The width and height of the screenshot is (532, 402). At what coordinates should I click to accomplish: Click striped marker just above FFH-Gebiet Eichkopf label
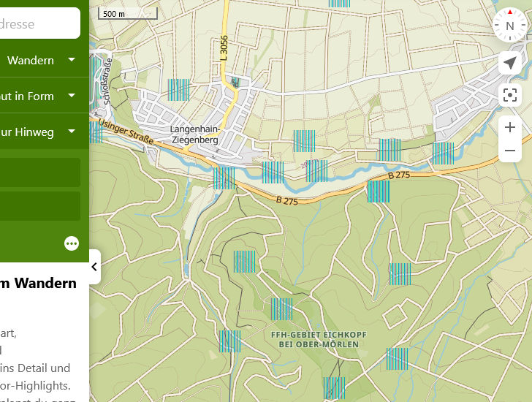[x=281, y=309]
